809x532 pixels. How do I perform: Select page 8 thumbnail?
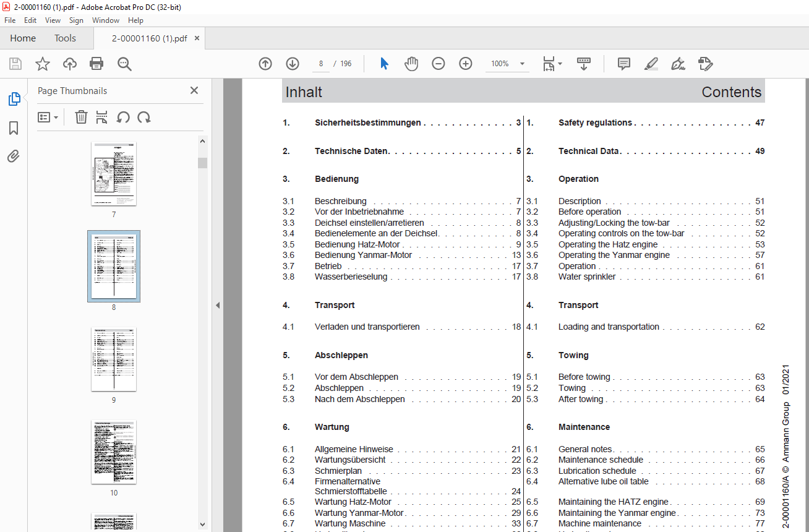pos(114,266)
